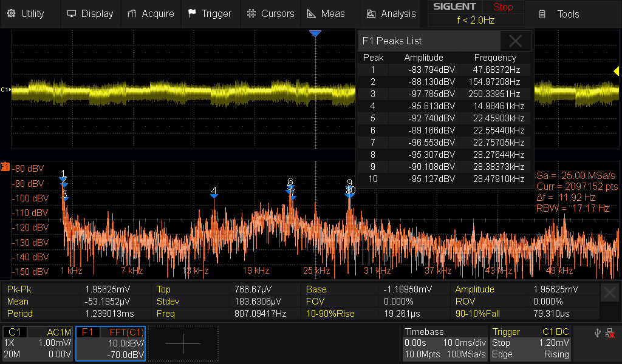Screen dimensions: 622x364
Task: Open the Trigger settings box at bottom
Action: 531,343
